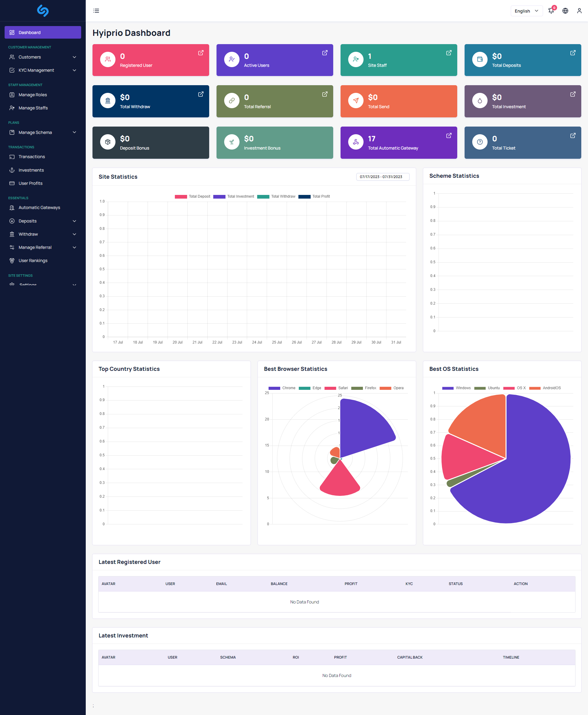Go to User Rankings in sidebar

tap(33, 261)
